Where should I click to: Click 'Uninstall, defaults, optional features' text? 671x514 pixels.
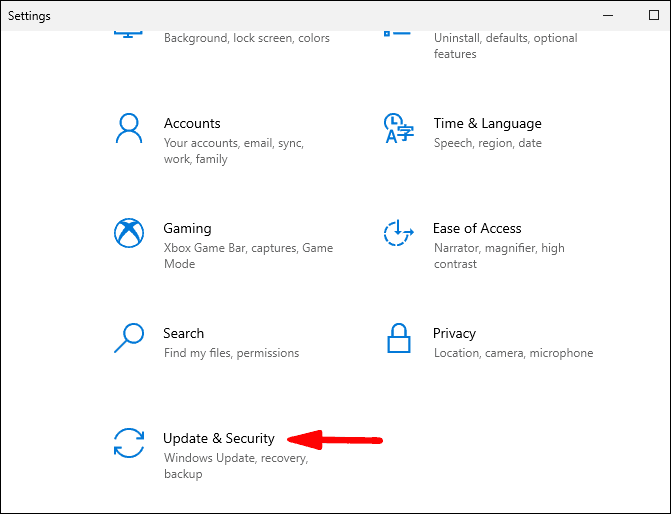(505, 46)
